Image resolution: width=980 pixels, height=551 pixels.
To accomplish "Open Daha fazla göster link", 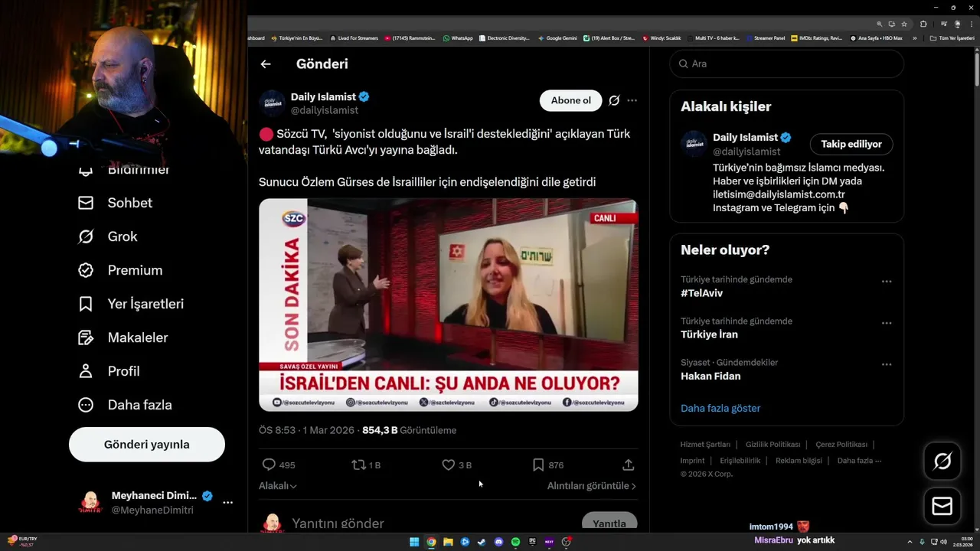I will coord(720,408).
